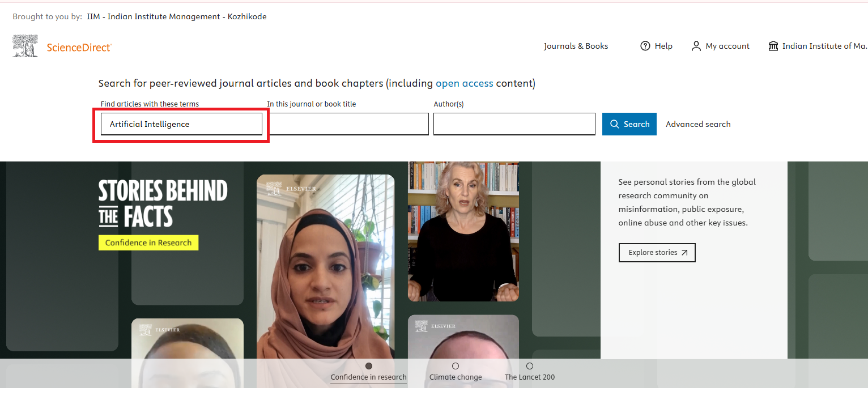Click the Help question mark icon
The height and width of the screenshot is (400, 868).
[645, 46]
